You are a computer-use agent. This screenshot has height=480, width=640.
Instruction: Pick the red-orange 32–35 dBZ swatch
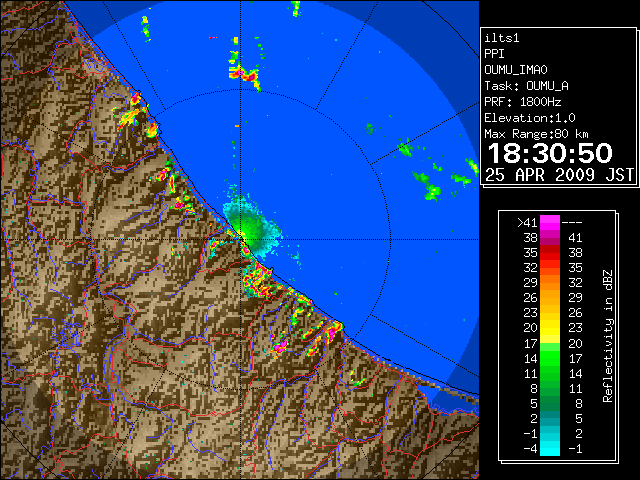click(550, 268)
